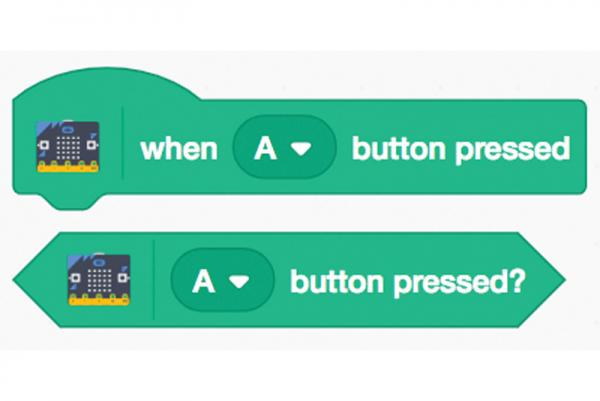Image resolution: width=600 pixels, height=401 pixels.
Task: Click the notch bump under the hat block
Action: point(69,201)
